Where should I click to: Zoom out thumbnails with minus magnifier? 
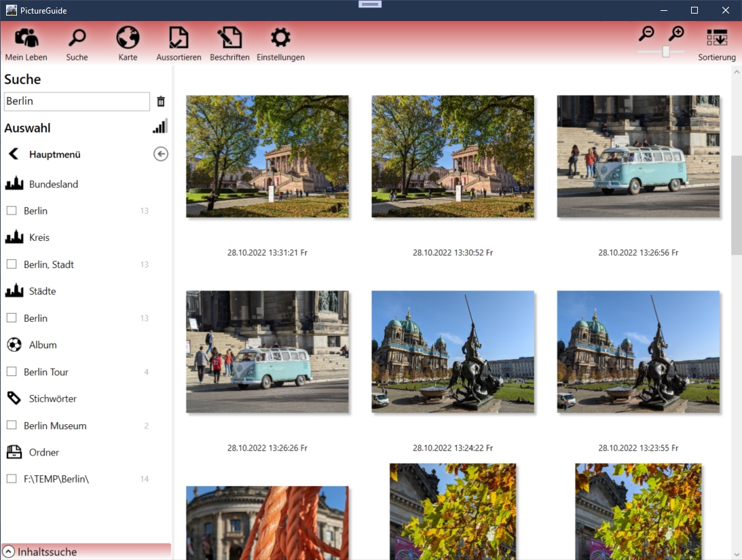click(x=646, y=33)
